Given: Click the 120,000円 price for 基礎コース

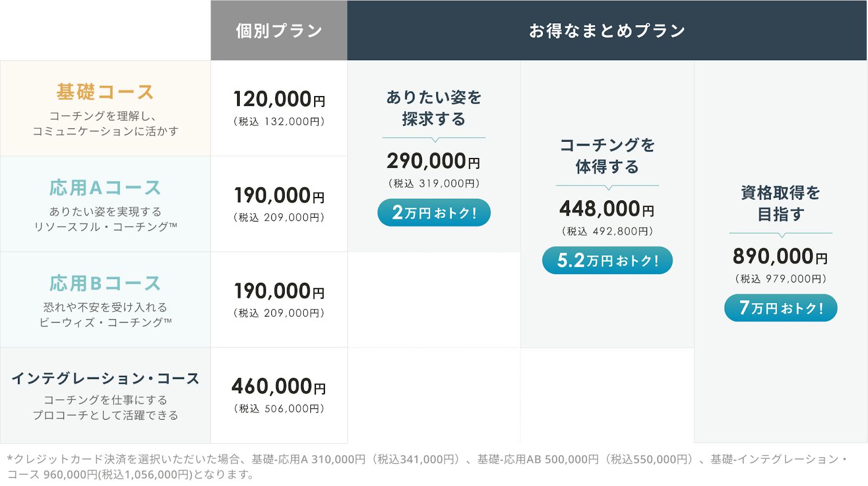Looking at the screenshot, I should pyautogui.click(x=279, y=99).
